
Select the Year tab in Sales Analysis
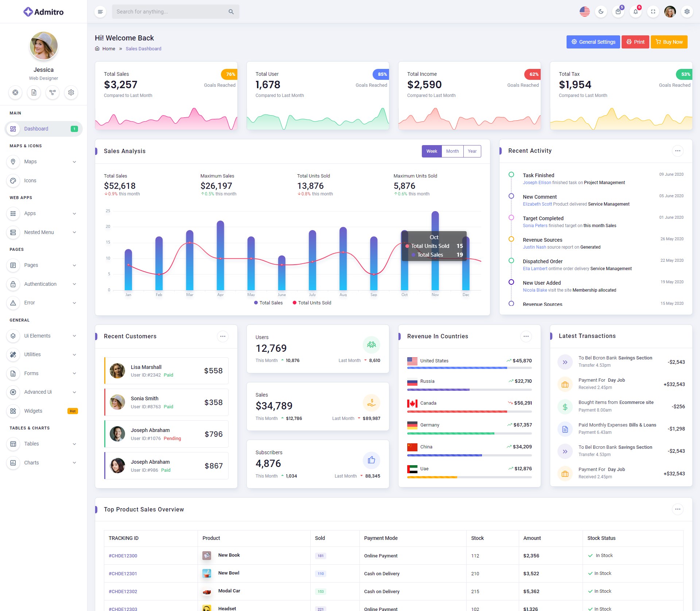pos(472,151)
